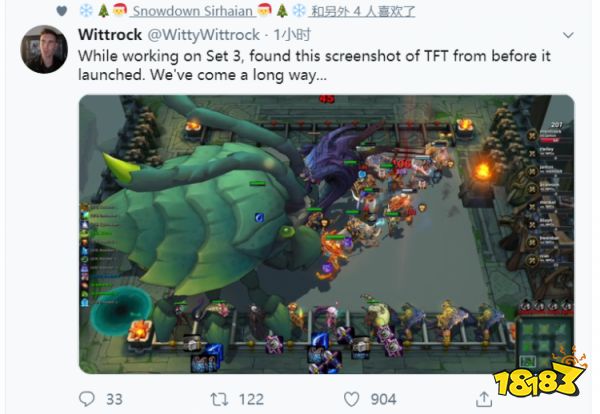Expand the tweet options chevron
Screen dimensions: 600x414
pos(568,35)
